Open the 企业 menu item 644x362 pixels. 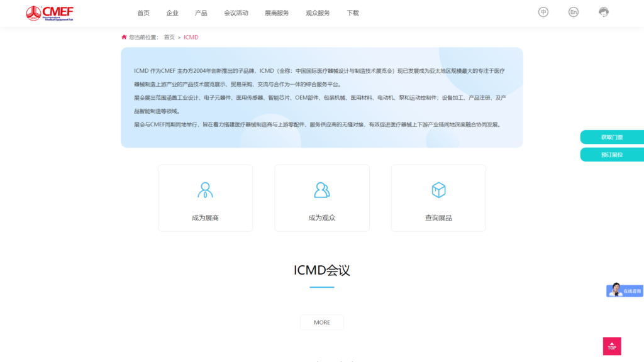coord(172,13)
